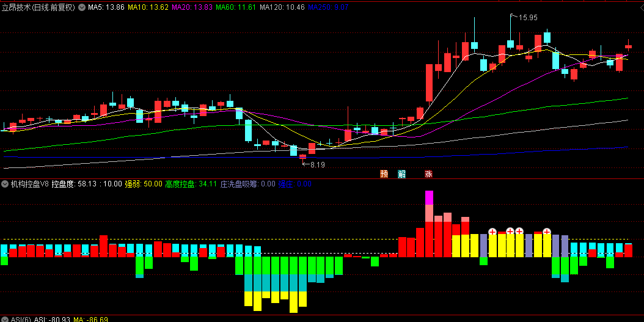Image resolution: width=644 pixels, height=322 pixels.
Task: Select the candlestick marked with 8.19 low
Action: (x=302, y=156)
